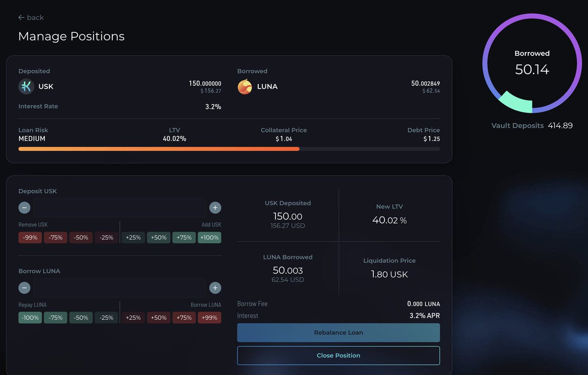
Task: Select +50% Add USK preset
Action: coord(159,237)
